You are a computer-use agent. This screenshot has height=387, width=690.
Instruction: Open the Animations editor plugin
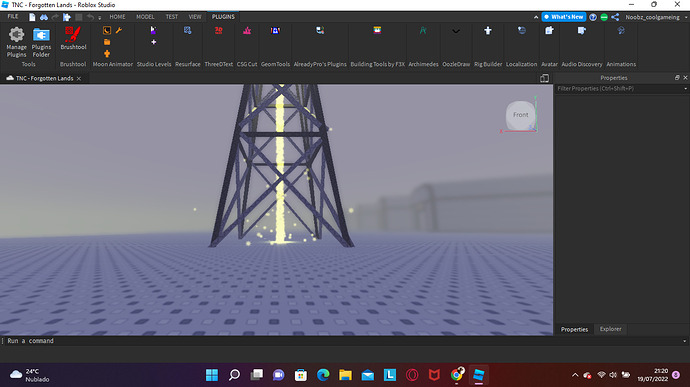(x=621, y=30)
